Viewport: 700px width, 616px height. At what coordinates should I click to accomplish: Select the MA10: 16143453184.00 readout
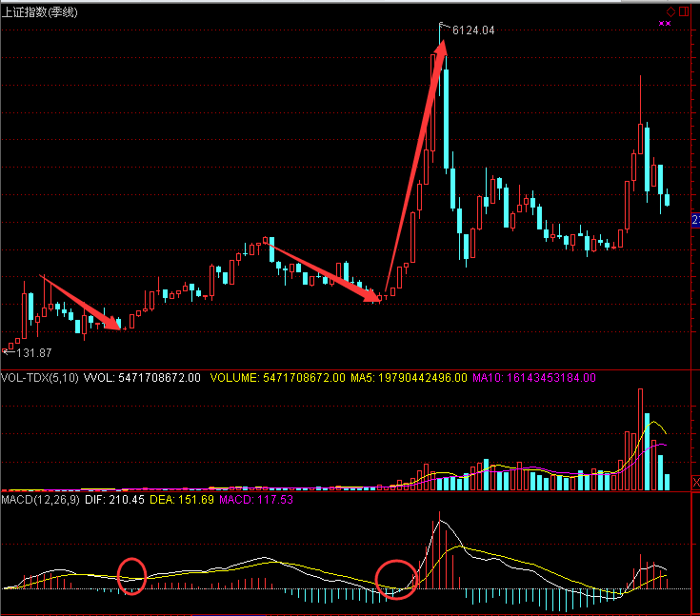click(534, 378)
